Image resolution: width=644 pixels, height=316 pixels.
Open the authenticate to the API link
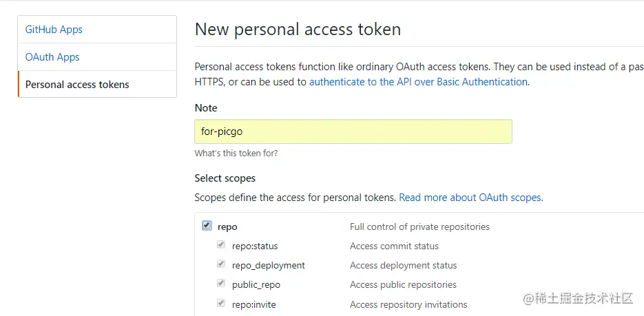(x=418, y=82)
